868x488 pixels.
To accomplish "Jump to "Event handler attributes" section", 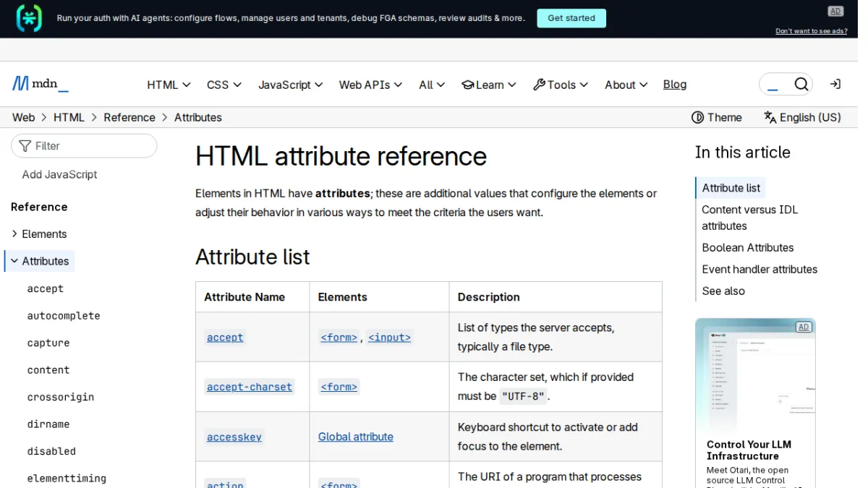I will pos(759,269).
